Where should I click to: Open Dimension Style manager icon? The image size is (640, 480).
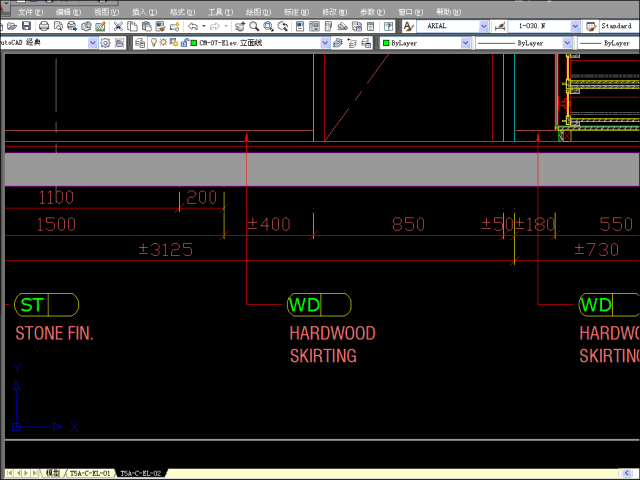point(500,27)
